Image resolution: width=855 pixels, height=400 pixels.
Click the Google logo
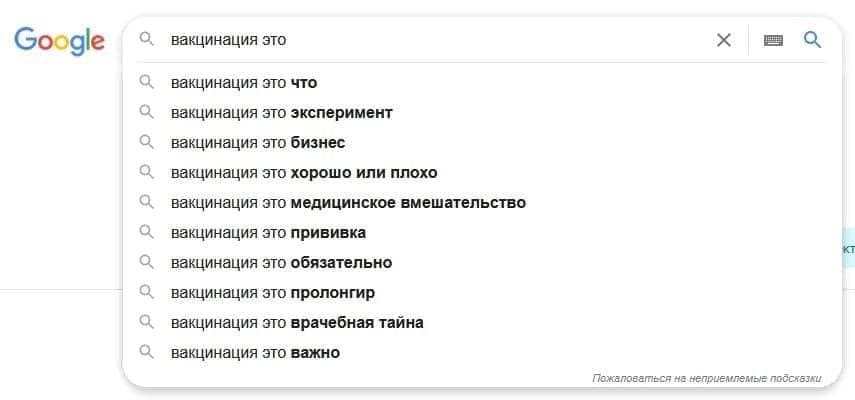[x=59, y=40]
